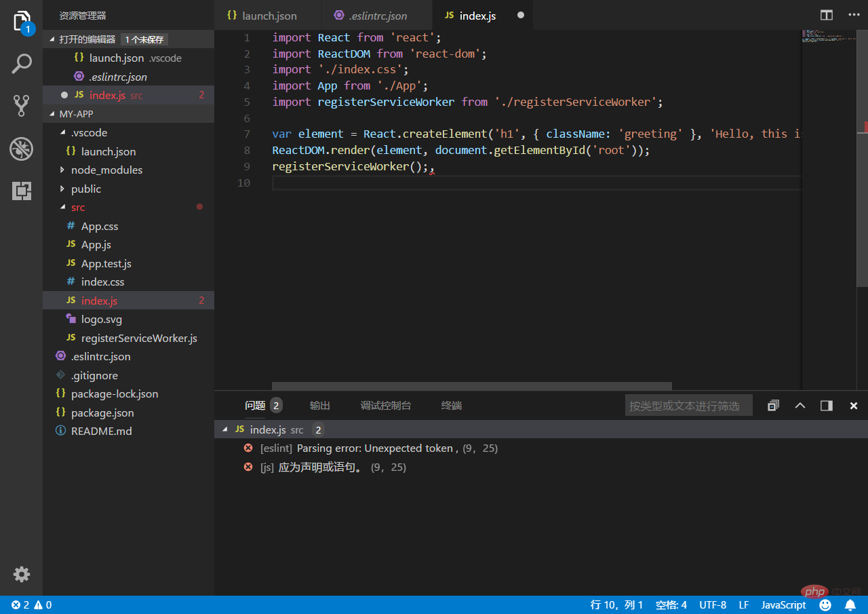The height and width of the screenshot is (614, 868).
Task: Open the editor More Actions menu
Action: tap(854, 15)
